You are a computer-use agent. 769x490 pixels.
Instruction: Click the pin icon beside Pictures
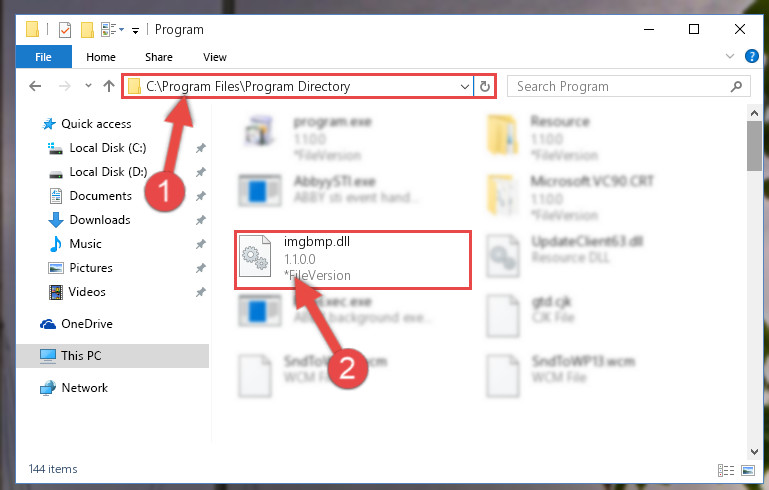pos(201,268)
